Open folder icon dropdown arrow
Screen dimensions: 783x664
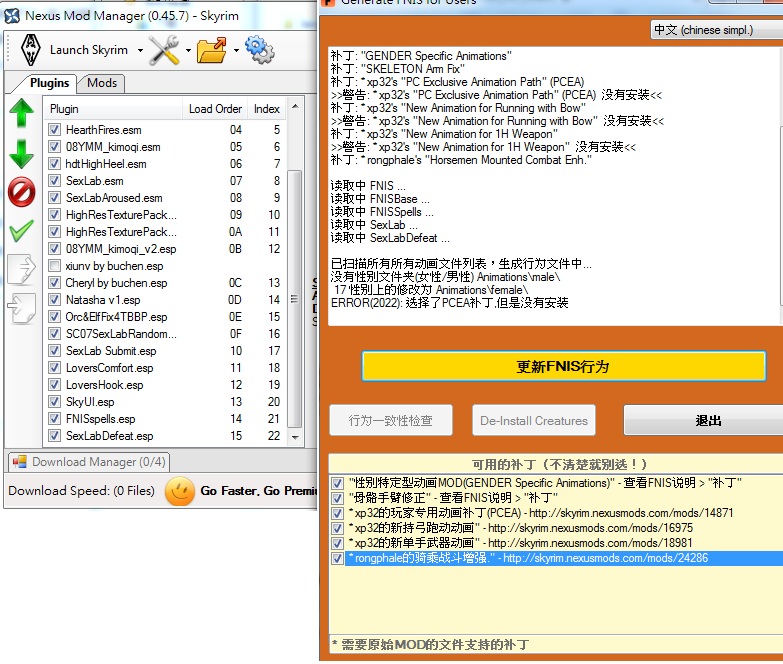(x=236, y=50)
